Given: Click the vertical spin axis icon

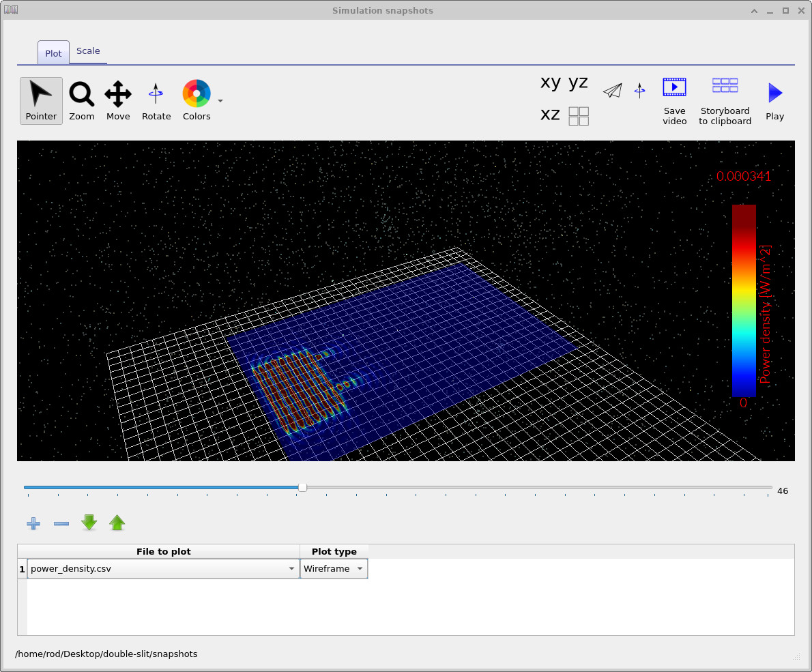Looking at the screenshot, I should point(639,89).
